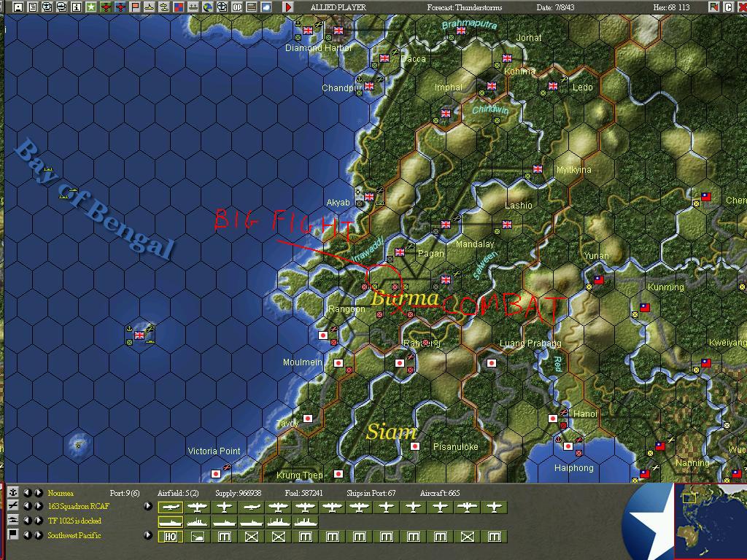Click red plane on green background icon
The width and height of the screenshot is (747, 560).
106,7
